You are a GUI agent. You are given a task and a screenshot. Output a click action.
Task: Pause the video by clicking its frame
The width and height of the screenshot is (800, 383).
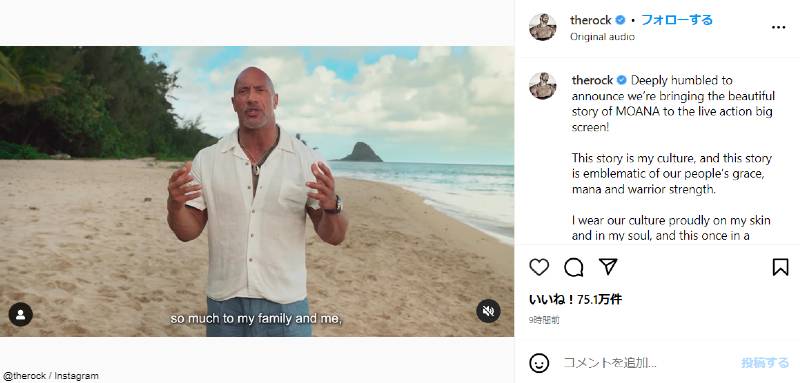pos(257,192)
